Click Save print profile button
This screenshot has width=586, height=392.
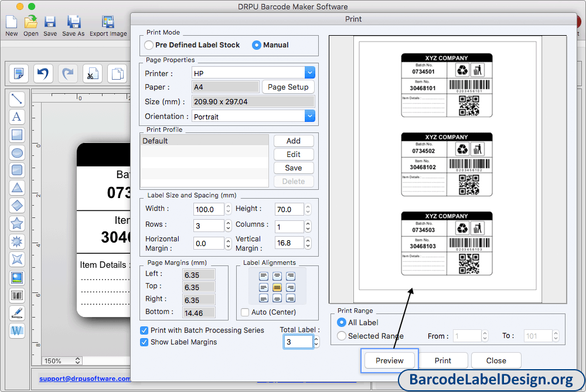[294, 168]
